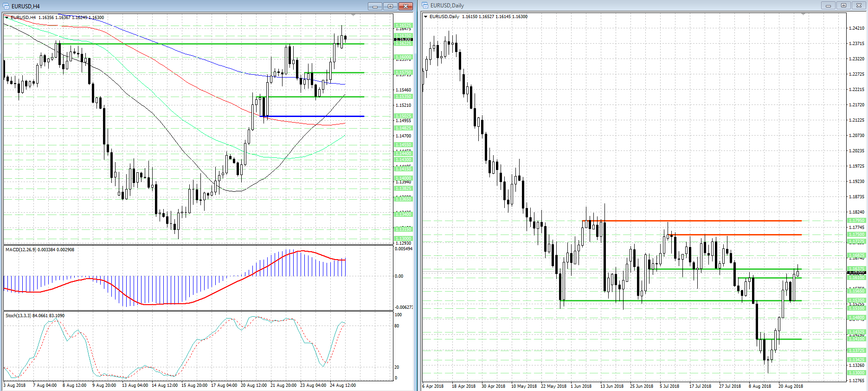This screenshot has height=391, width=868.
Task: Select the MACD(12,26,9) indicator label
Action: 39,250
